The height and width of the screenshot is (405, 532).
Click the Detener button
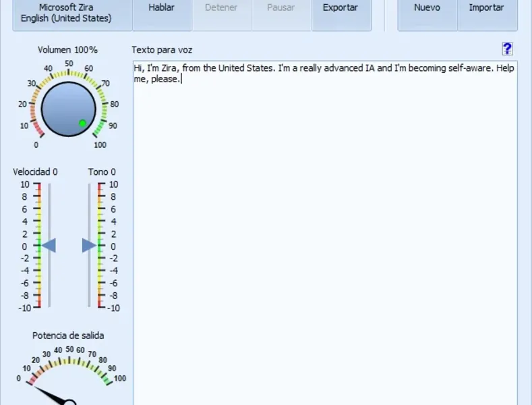222,15
